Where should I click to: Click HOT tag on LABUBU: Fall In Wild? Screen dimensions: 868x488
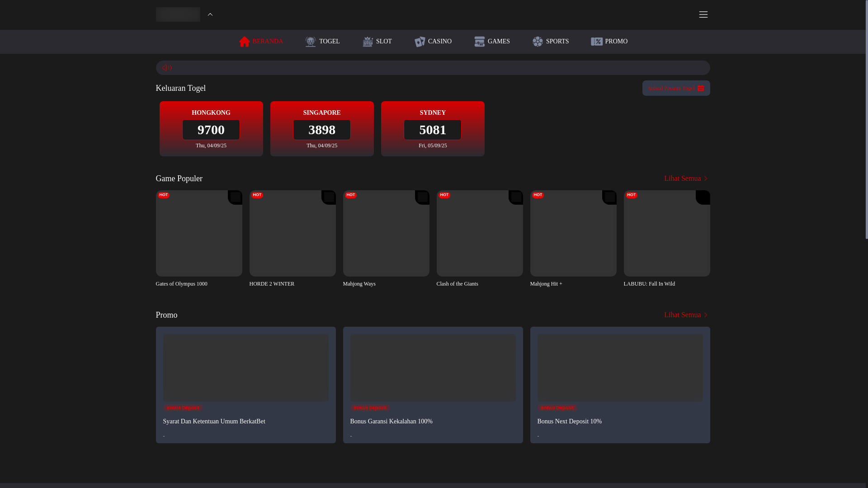click(632, 195)
